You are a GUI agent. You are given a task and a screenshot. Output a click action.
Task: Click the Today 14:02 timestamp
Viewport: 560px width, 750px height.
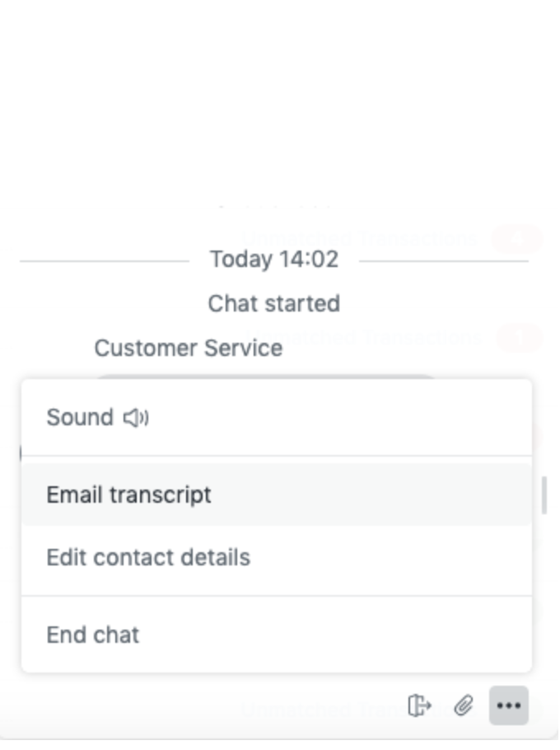point(274,260)
